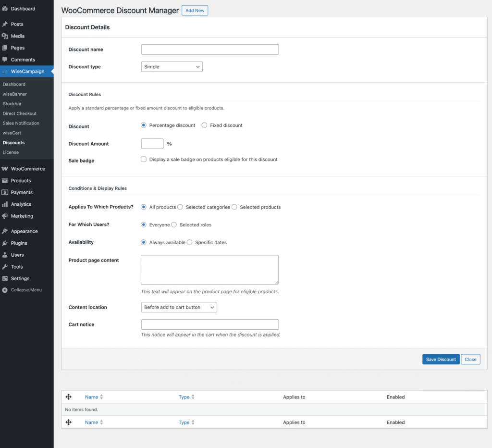Click the WooCommerce logo icon
492x448 pixels.
coord(5,169)
